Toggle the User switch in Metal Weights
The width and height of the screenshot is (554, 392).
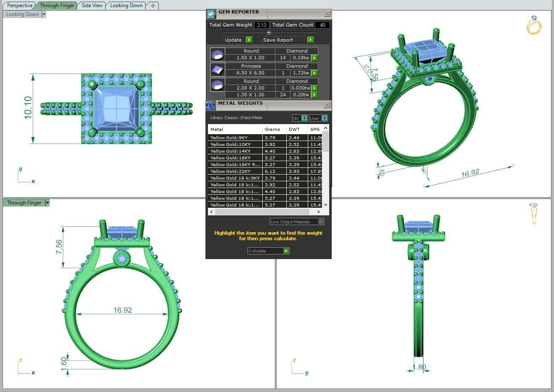[x=325, y=118]
